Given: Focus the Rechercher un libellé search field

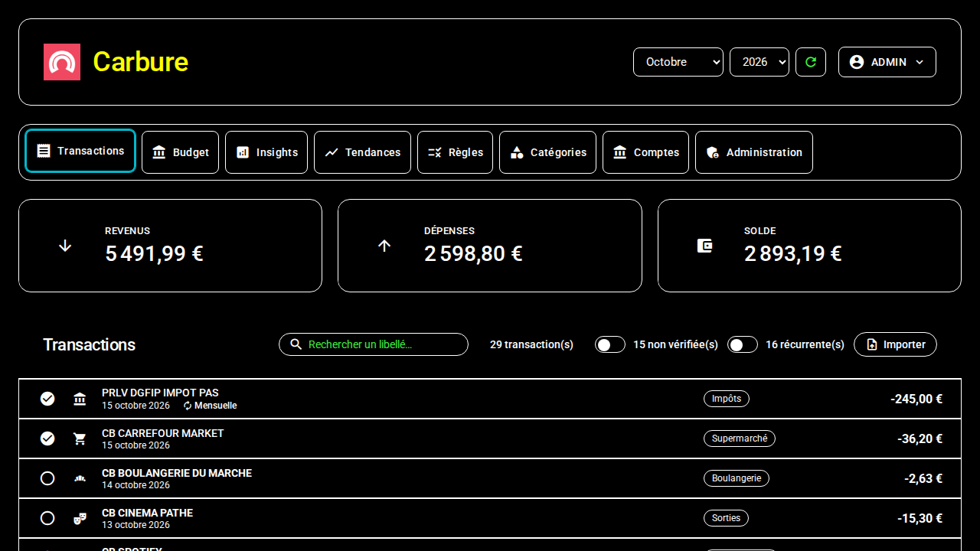Looking at the screenshot, I should [x=374, y=344].
